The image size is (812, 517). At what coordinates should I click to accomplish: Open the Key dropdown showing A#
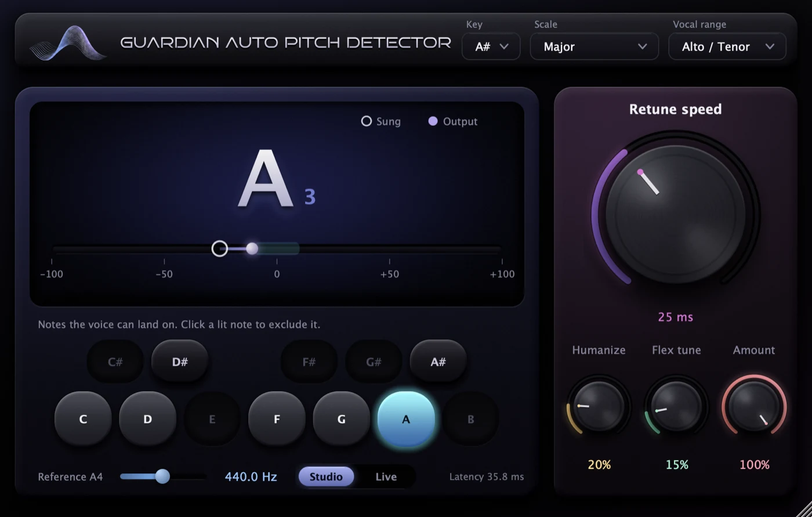pyautogui.click(x=491, y=46)
